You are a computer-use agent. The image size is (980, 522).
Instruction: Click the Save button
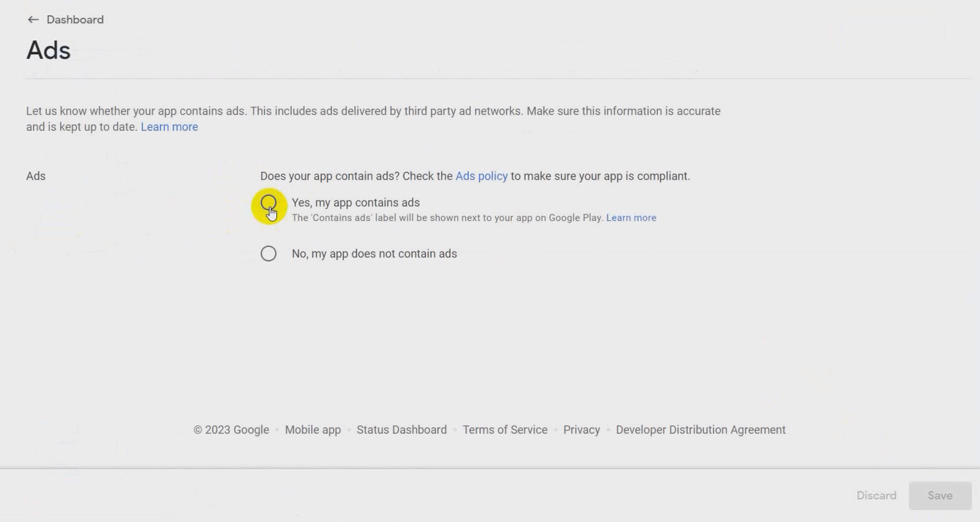click(x=940, y=496)
